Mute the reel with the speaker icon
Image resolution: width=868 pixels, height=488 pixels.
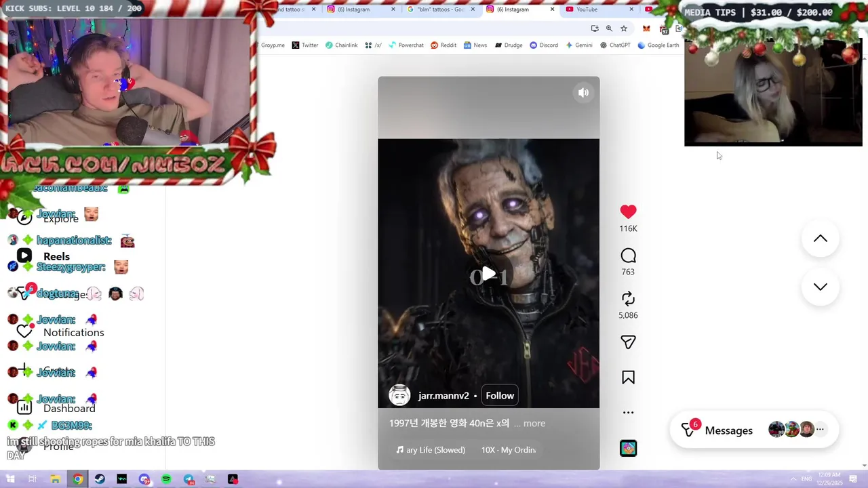coord(583,93)
